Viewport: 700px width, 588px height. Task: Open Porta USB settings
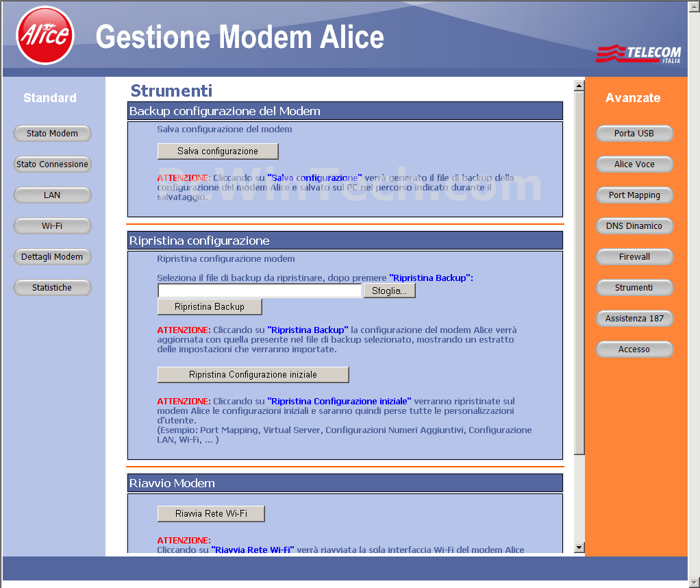634,133
